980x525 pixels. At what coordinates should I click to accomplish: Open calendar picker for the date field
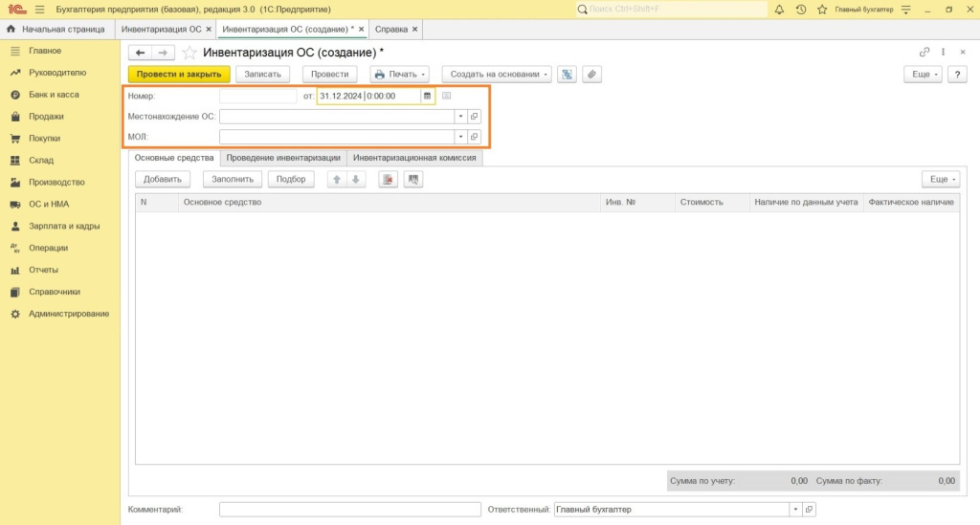(x=428, y=96)
